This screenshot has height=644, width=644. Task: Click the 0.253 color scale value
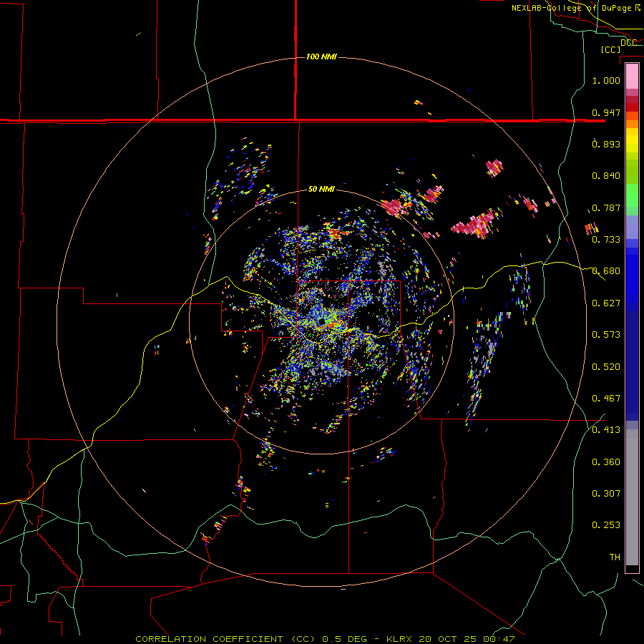[606, 525]
